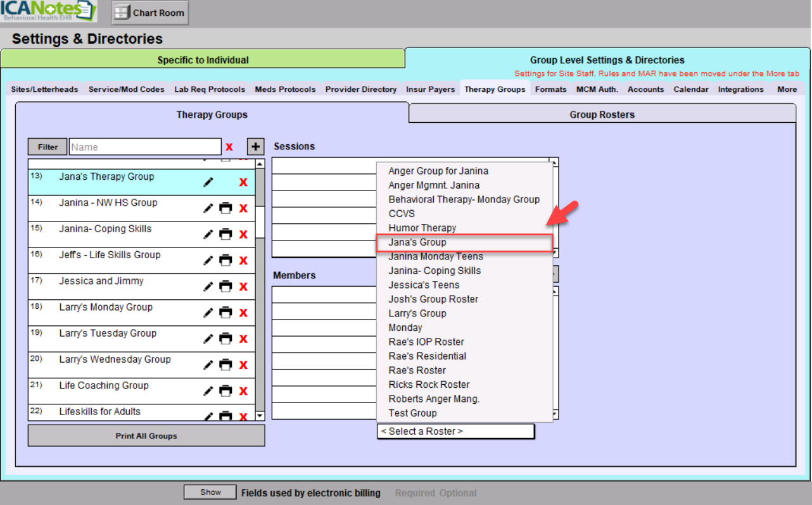Go to the Provider Directory tab

click(x=361, y=89)
